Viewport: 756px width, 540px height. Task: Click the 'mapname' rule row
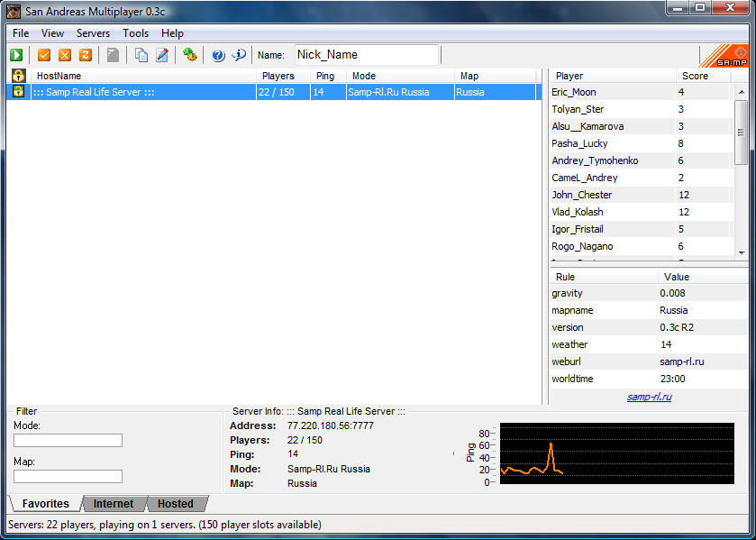pos(649,310)
